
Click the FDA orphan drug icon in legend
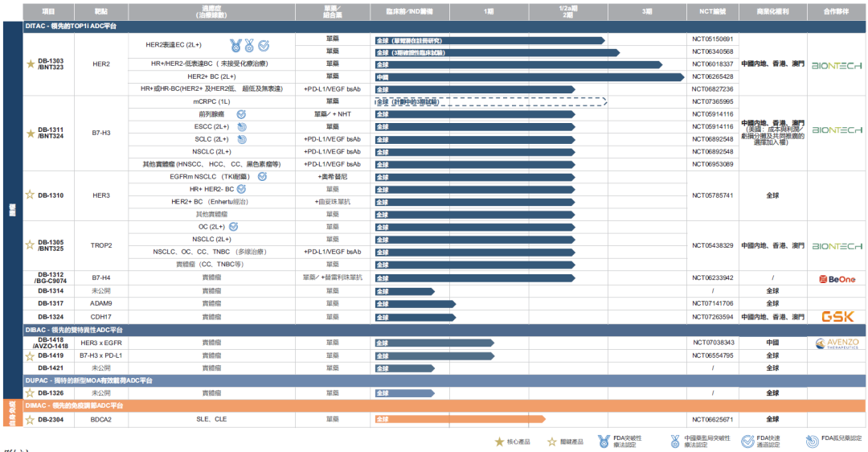coord(812,442)
